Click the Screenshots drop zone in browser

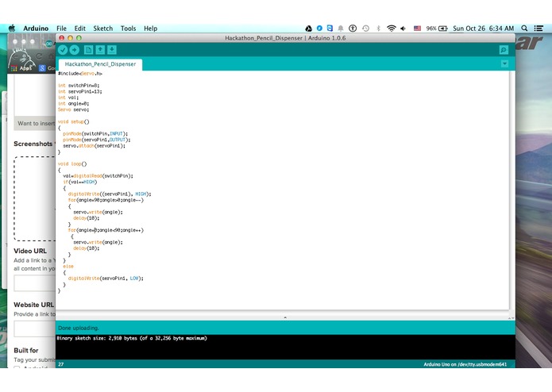34,198
